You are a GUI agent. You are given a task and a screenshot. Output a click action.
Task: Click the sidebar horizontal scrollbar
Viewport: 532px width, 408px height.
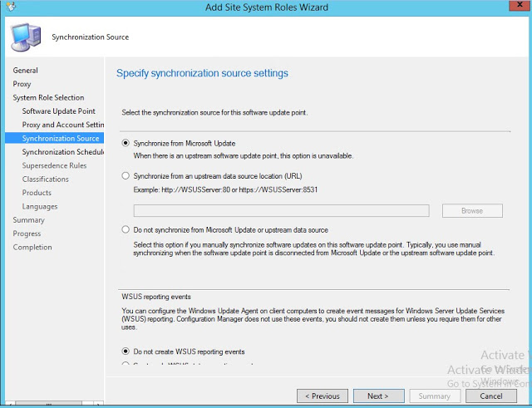[50, 405]
